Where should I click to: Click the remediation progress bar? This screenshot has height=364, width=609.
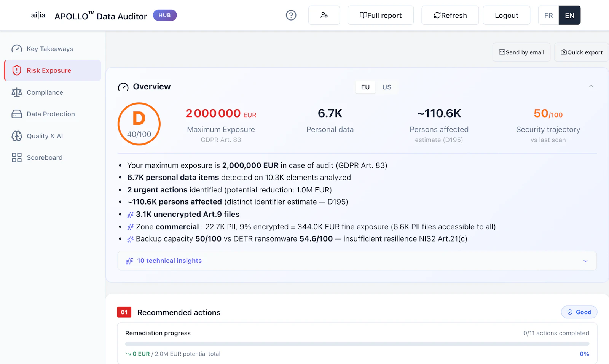tap(357, 343)
